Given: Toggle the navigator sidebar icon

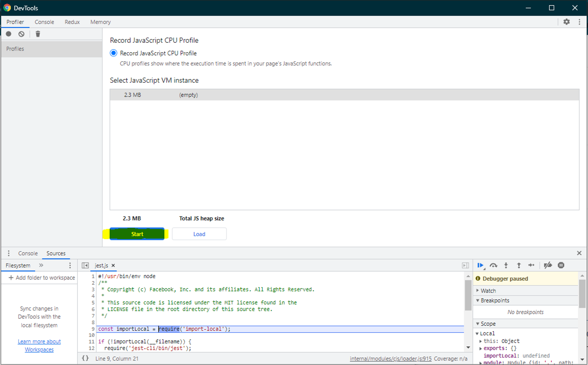Looking at the screenshot, I should point(85,265).
